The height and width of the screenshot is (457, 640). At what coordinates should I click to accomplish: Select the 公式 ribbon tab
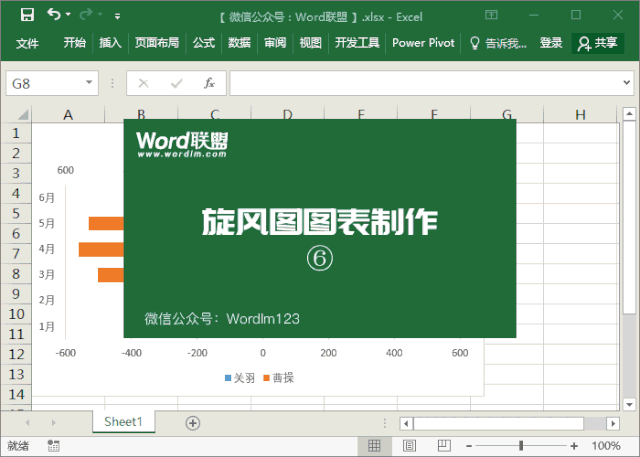coord(204,43)
